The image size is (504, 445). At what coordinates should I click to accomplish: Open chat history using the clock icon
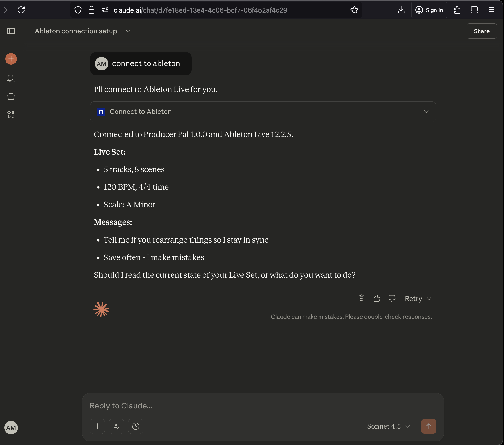[x=135, y=426]
